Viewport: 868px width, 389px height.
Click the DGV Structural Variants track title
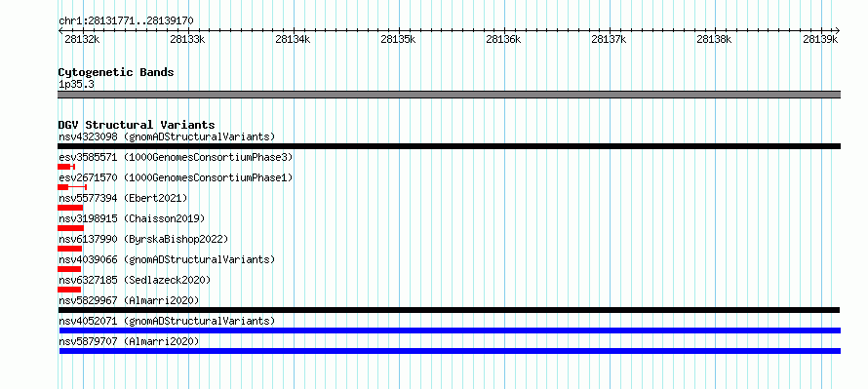pos(137,125)
